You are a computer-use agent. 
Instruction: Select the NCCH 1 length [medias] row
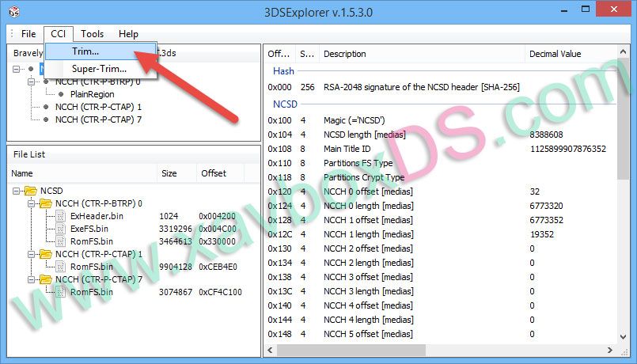441,234
